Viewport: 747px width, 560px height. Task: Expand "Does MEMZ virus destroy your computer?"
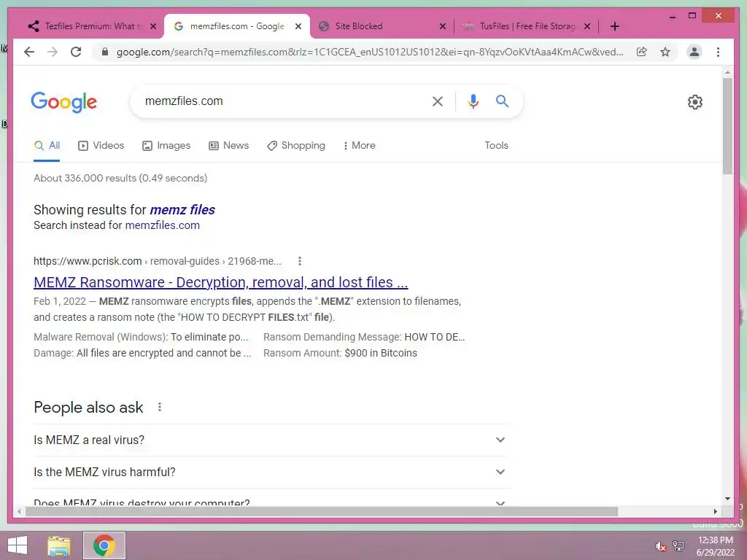[271, 499]
